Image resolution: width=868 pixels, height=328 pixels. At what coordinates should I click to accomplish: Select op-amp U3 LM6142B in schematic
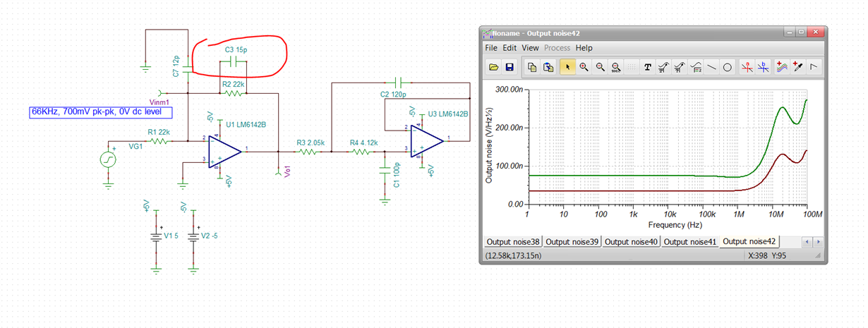(x=428, y=142)
